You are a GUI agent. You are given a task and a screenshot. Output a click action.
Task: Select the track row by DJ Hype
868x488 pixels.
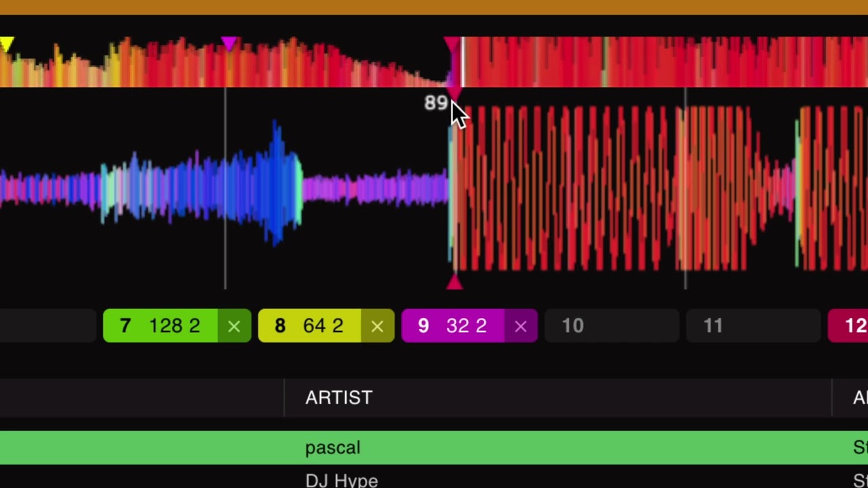tap(434, 478)
